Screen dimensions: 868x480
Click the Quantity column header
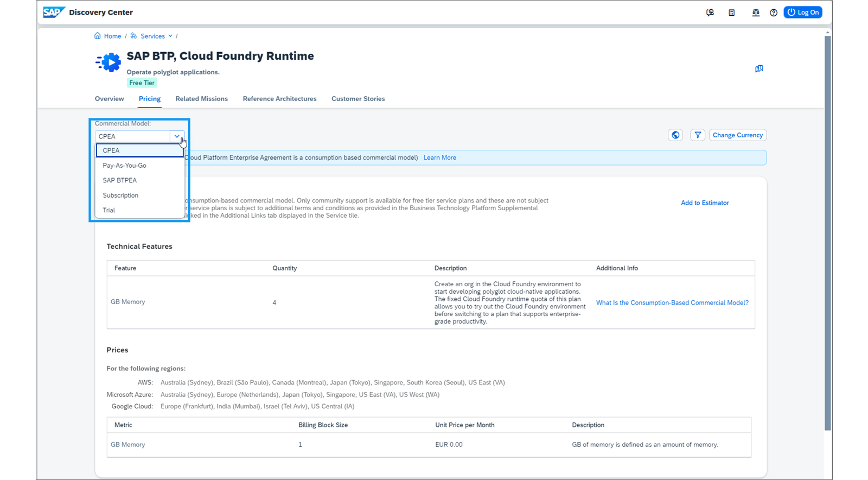pos(284,268)
